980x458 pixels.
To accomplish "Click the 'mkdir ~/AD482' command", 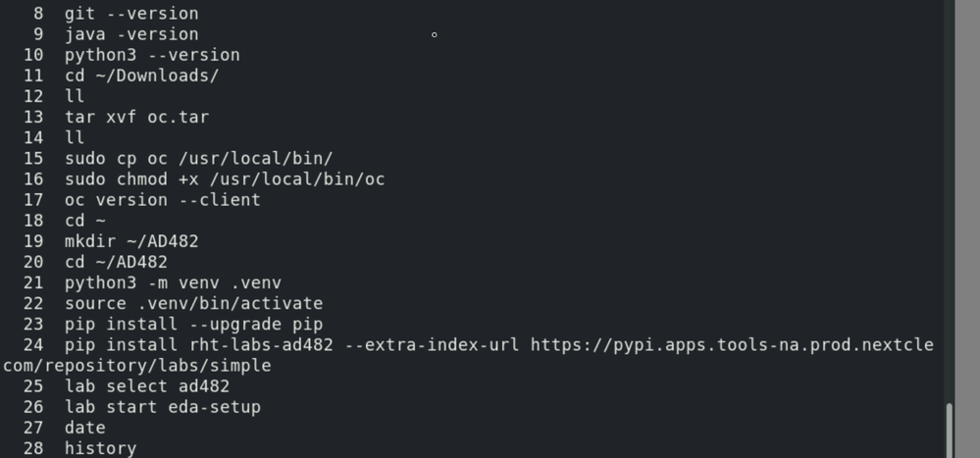I will (x=131, y=241).
